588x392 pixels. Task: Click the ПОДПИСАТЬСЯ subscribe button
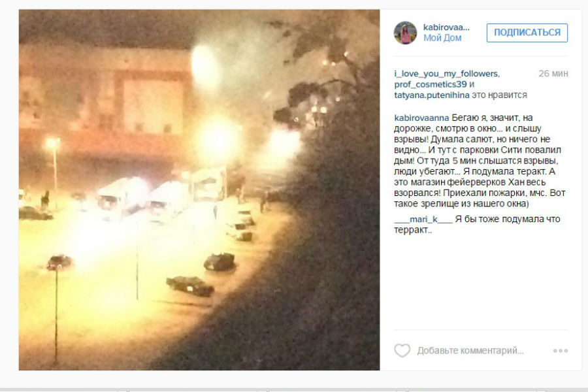(x=527, y=33)
